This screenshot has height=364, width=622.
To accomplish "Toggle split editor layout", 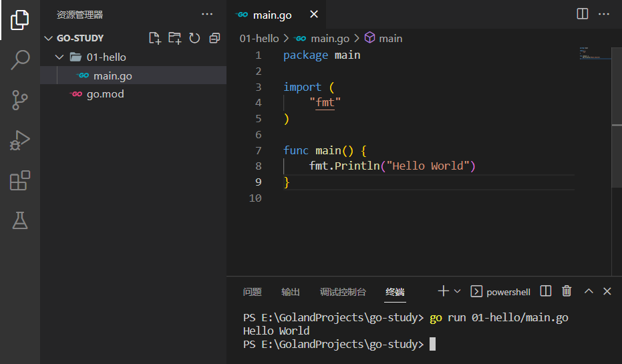I will (x=583, y=14).
